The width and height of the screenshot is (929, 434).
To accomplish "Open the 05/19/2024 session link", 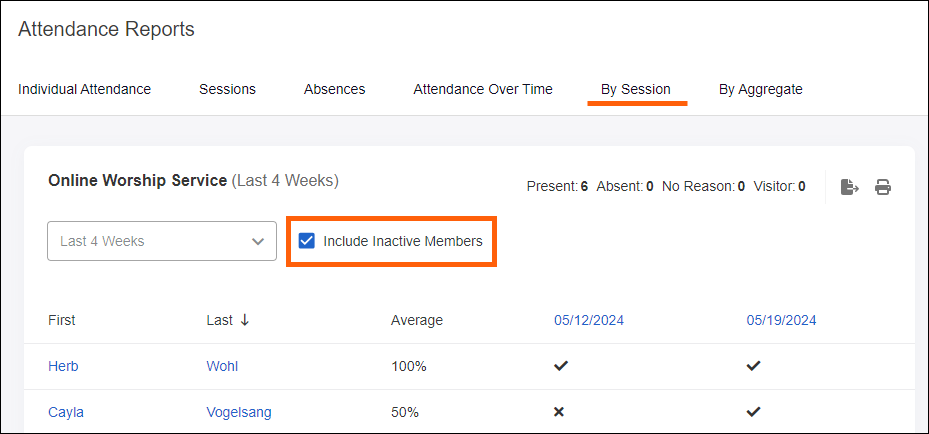I will (x=781, y=320).
